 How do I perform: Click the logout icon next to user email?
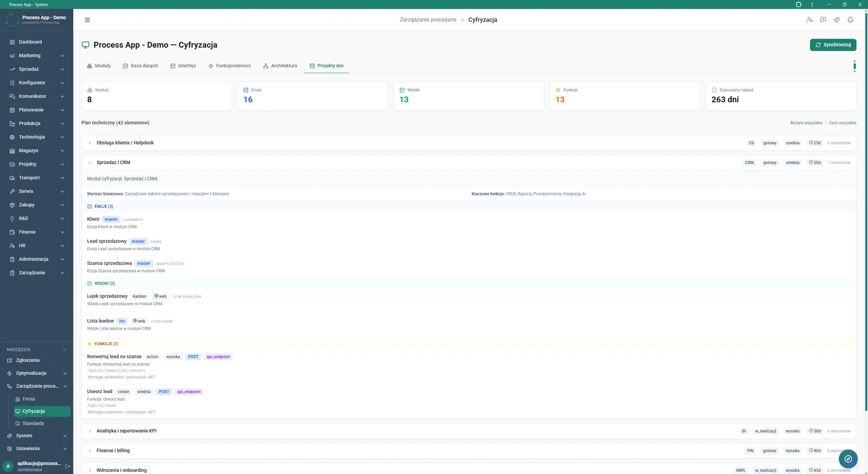click(68, 466)
